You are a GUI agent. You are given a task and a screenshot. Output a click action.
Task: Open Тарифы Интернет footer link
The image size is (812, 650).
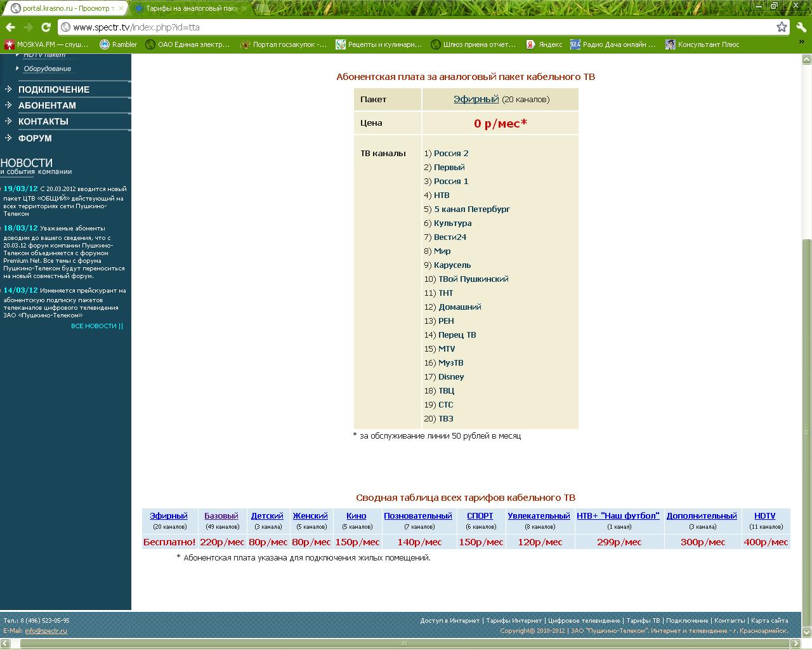click(x=514, y=621)
